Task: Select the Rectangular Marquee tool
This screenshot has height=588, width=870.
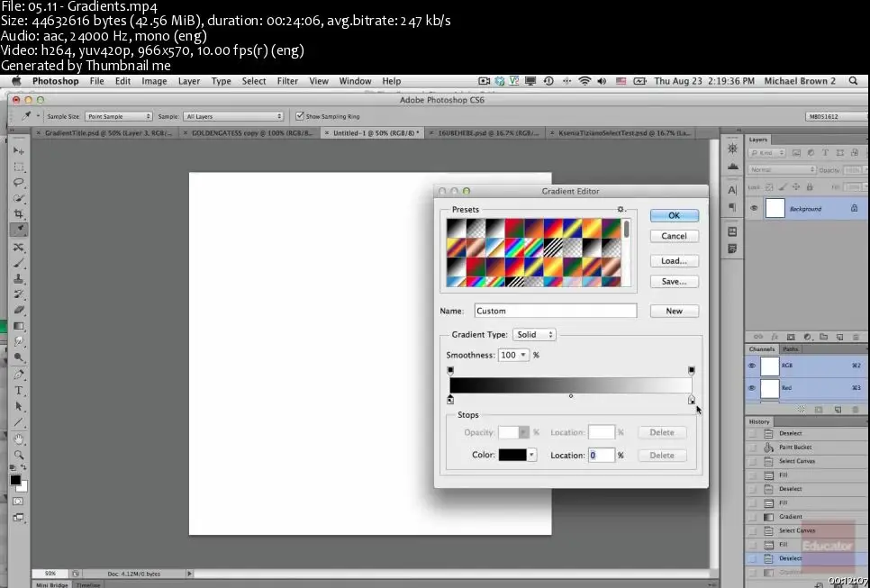Action: click(x=18, y=167)
